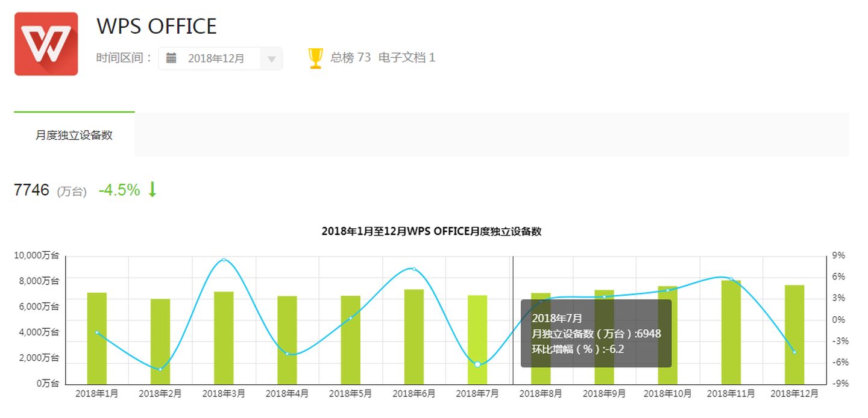This screenshot has height=418, width=868.
Task: Click the line point marker for 2018年7月
Action: coord(477,364)
